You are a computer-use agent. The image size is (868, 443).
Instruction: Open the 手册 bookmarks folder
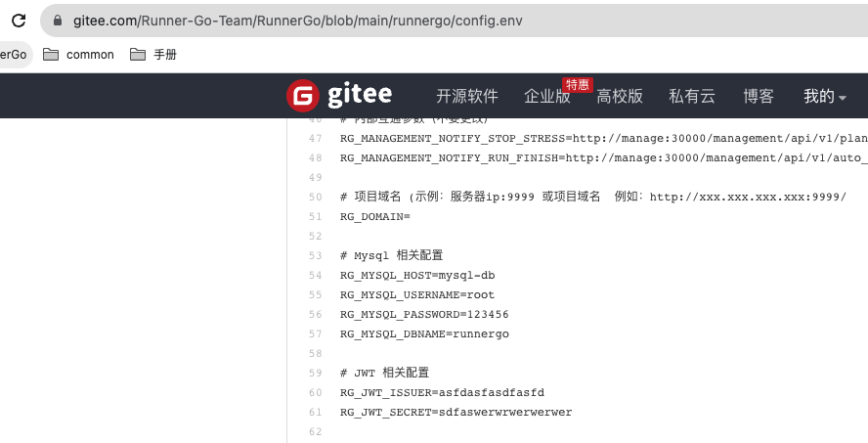click(153, 55)
